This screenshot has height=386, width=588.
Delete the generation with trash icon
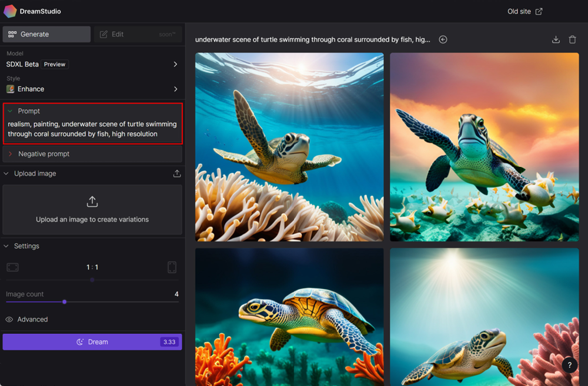point(572,39)
